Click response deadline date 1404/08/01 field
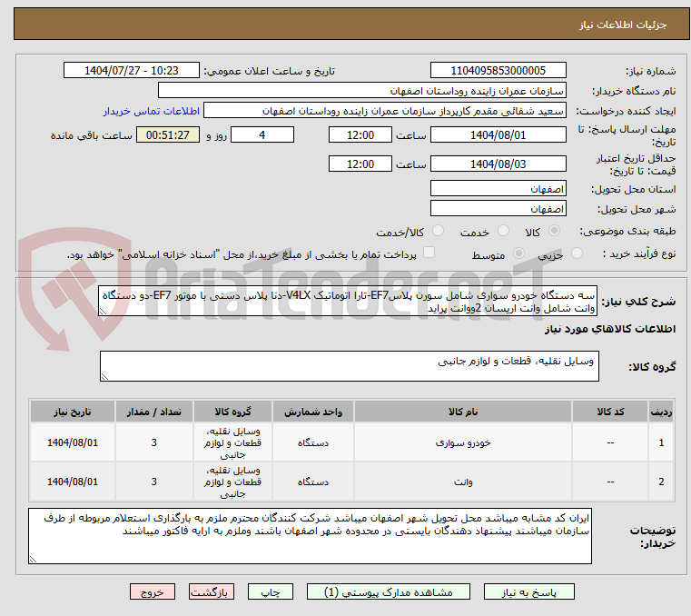Screen dimensions: 691x616 click(x=498, y=135)
